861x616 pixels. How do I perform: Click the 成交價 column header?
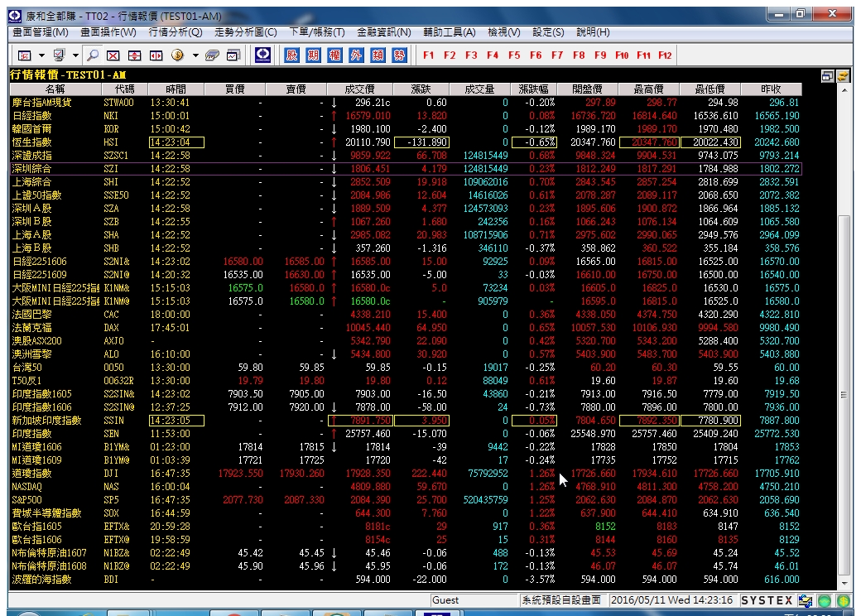pyautogui.click(x=359, y=89)
